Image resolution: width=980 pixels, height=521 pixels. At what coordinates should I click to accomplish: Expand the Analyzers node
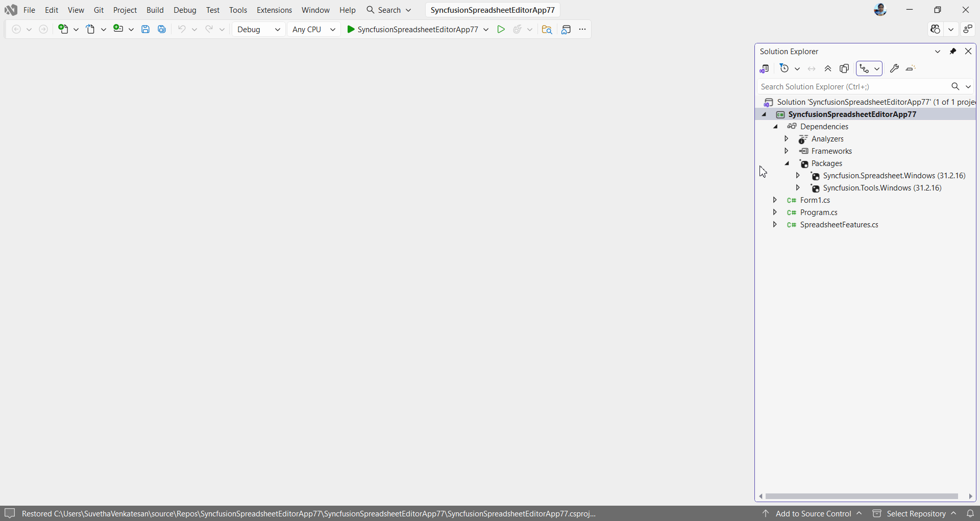[x=787, y=139]
